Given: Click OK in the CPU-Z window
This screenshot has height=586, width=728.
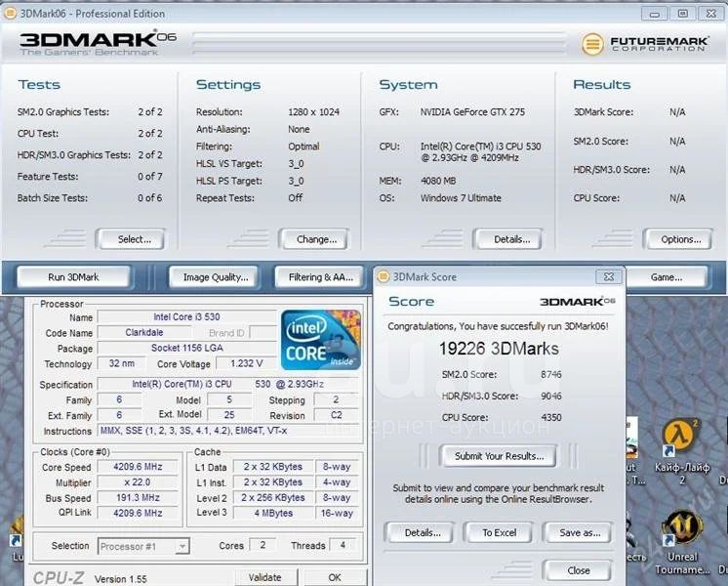Looking at the screenshot, I should pyautogui.click(x=336, y=577).
